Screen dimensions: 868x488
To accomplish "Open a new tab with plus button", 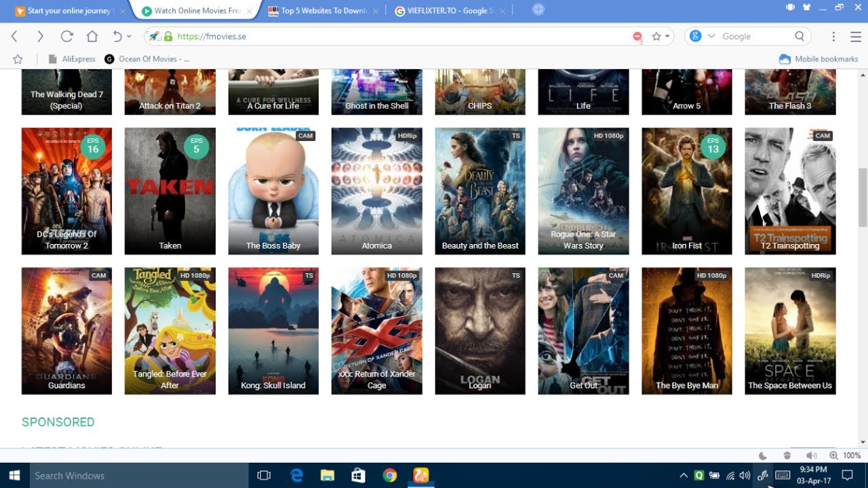I will click(538, 9).
